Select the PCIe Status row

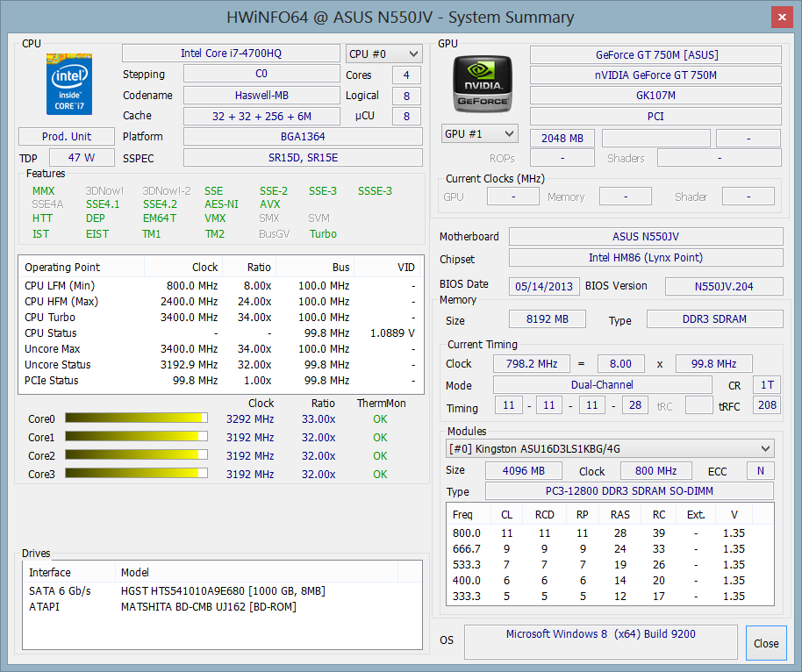tap(220, 381)
